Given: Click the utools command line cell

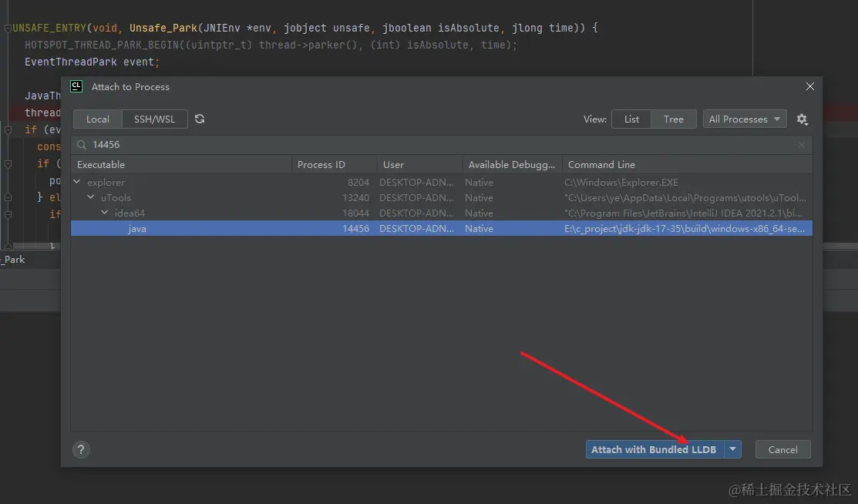Looking at the screenshot, I should point(685,197).
